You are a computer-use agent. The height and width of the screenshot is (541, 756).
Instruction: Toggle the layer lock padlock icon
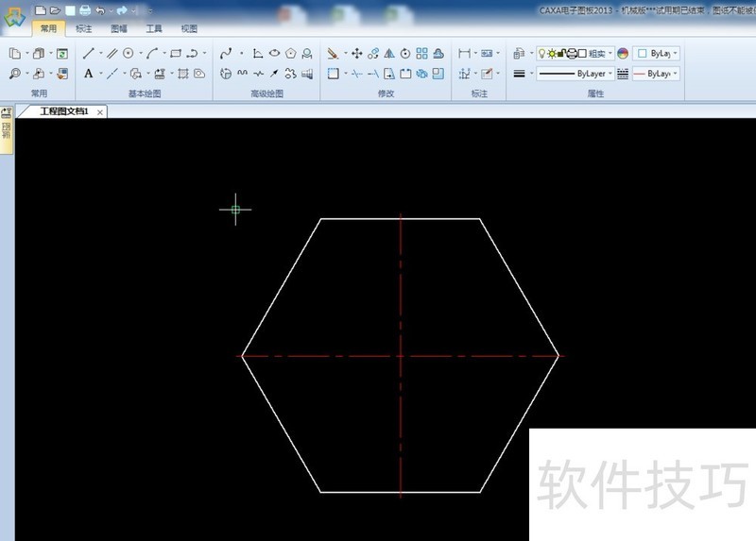tap(560, 54)
